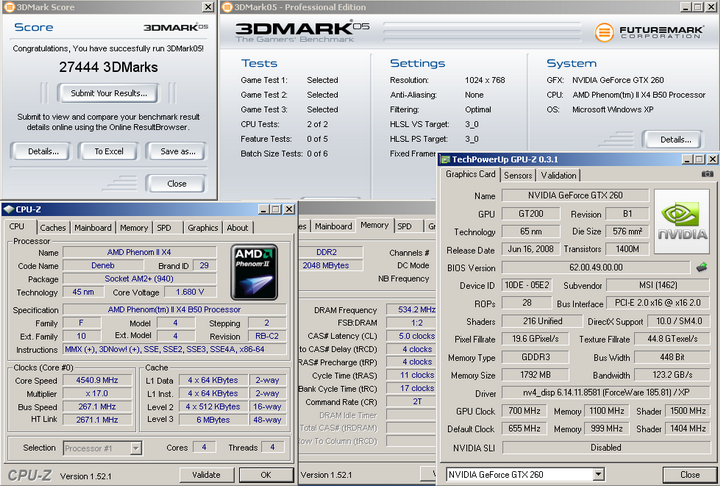Click the Resolution setting 1024 x 768
The height and width of the screenshot is (486, 720).
pos(485,80)
